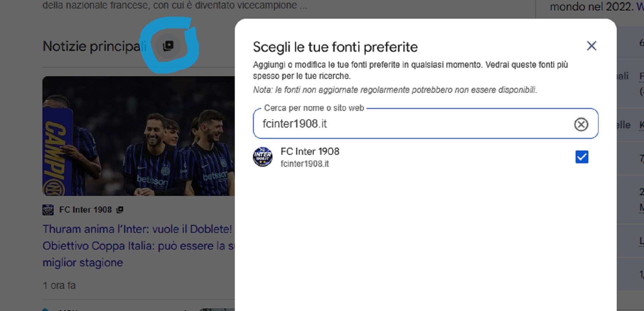Click the fcinter1908.it domain under the result
This screenshot has width=644, height=311.
[305, 164]
